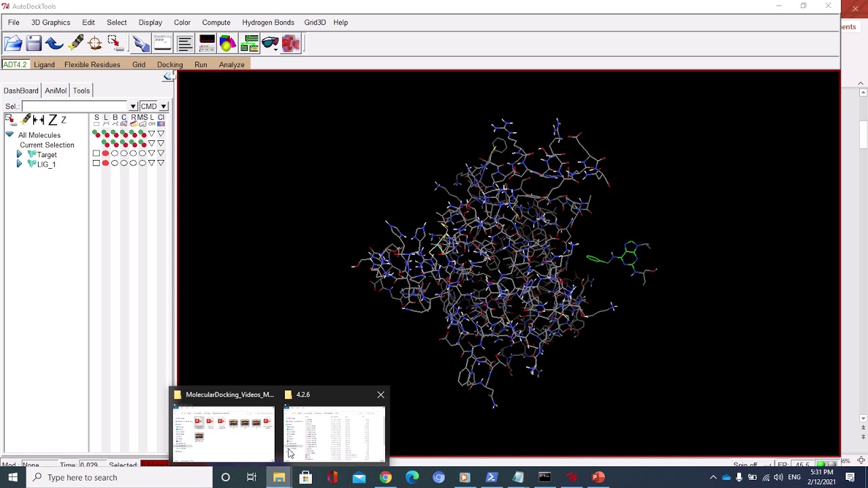Collapse the All Molecules tree node
Viewport: 868px width, 488px height.
point(9,135)
